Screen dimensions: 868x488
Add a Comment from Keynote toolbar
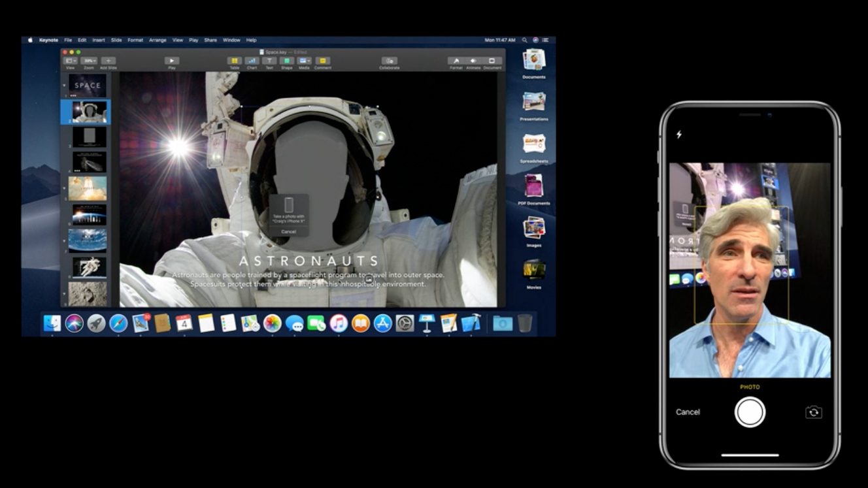[x=322, y=61]
